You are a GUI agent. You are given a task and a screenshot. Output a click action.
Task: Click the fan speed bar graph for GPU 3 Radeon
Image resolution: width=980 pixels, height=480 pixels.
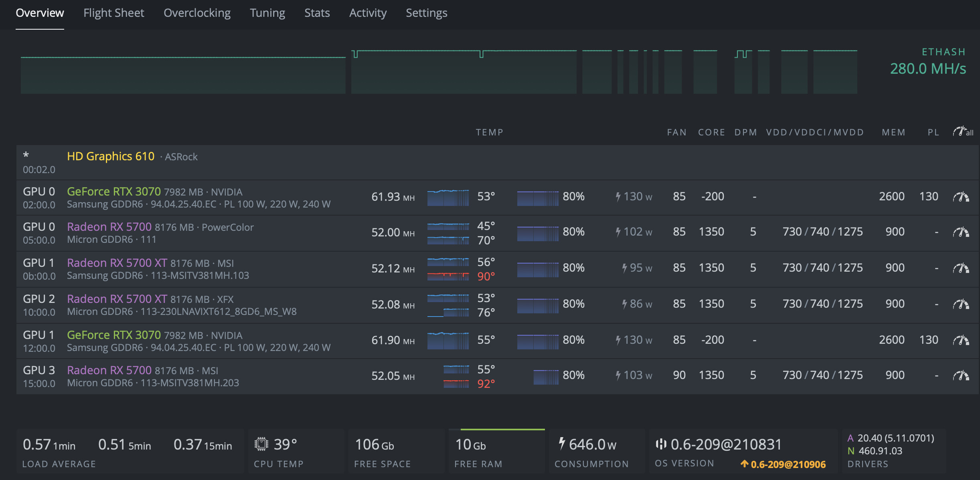tap(545, 377)
